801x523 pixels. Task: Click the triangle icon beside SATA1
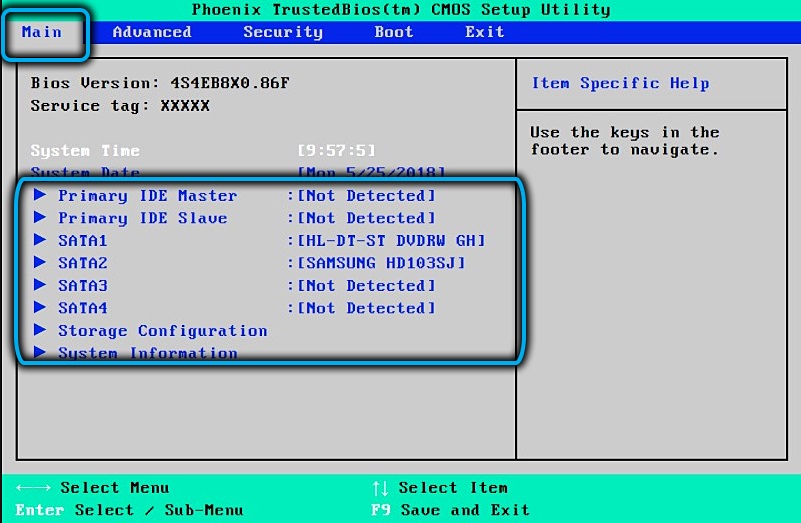click(40, 241)
